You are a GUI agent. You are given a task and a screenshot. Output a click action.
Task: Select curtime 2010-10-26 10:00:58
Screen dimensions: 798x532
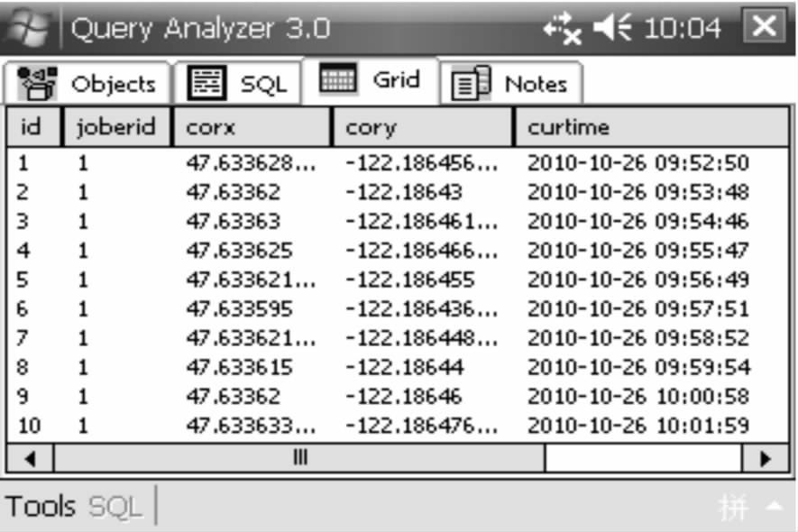[638, 397]
